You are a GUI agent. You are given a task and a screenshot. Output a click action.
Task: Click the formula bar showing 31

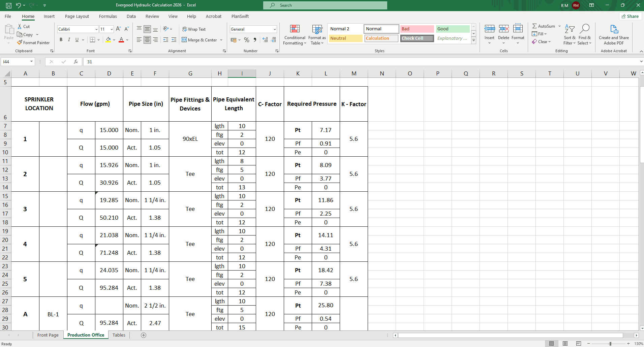(x=361, y=62)
